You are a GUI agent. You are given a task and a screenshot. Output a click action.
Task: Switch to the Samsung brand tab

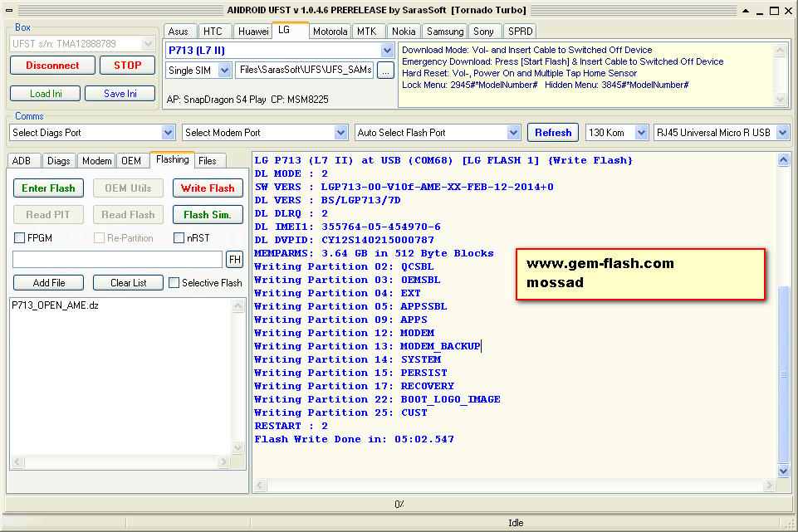coord(445,32)
